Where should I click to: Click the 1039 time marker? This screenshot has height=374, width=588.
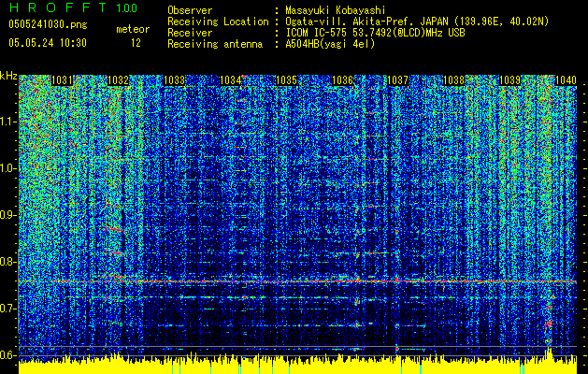click(510, 80)
